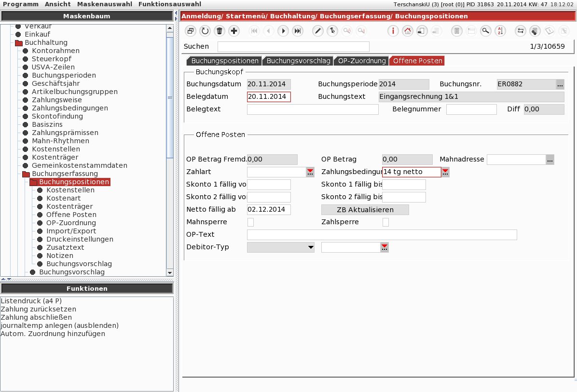Click the Buchungserfassung folder icon in tree
The image size is (577, 392).
[x=26, y=174]
